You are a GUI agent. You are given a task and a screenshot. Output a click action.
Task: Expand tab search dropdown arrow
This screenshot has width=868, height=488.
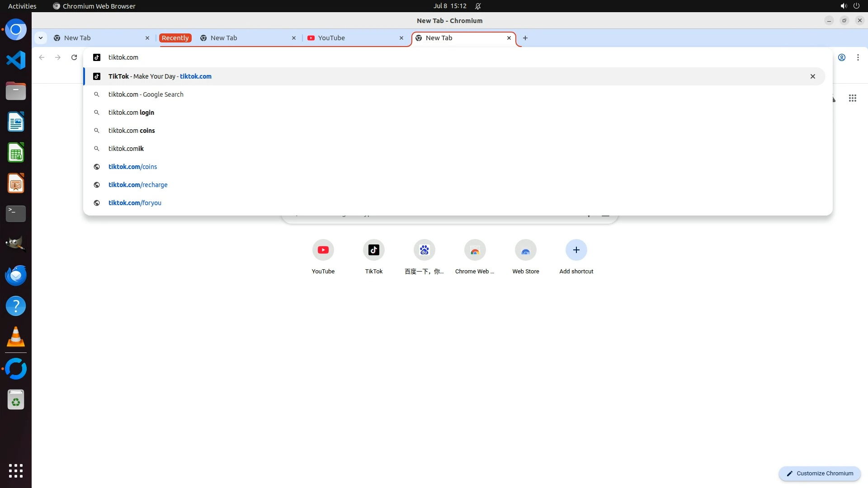[41, 38]
